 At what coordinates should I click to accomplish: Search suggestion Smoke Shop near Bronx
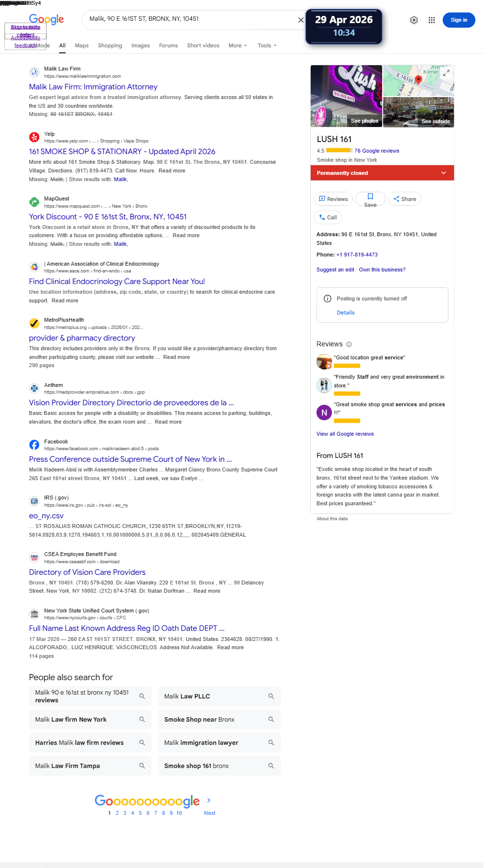(219, 720)
